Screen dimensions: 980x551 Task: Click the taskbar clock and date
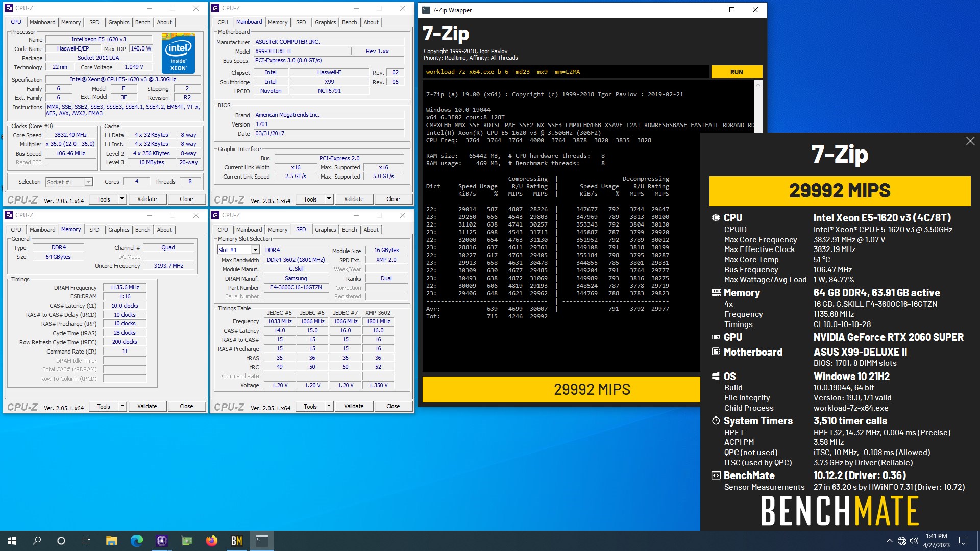click(936, 541)
